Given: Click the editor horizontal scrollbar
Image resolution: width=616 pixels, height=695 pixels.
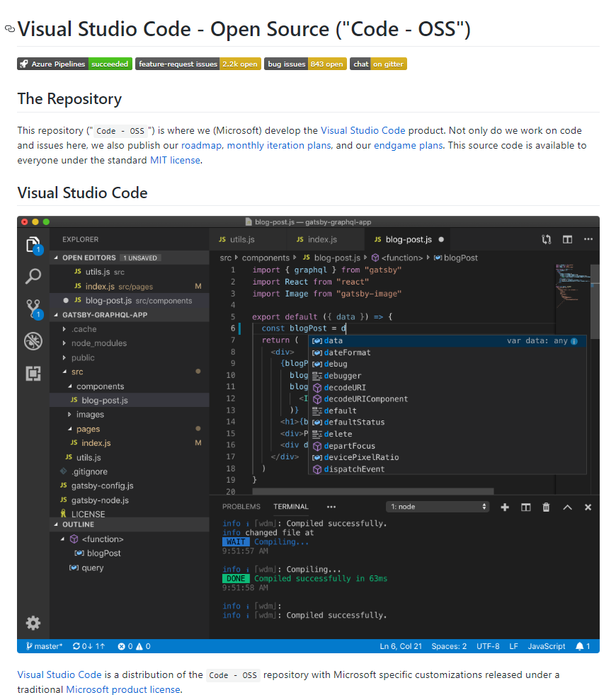Looking at the screenshot, I should (373, 491).
